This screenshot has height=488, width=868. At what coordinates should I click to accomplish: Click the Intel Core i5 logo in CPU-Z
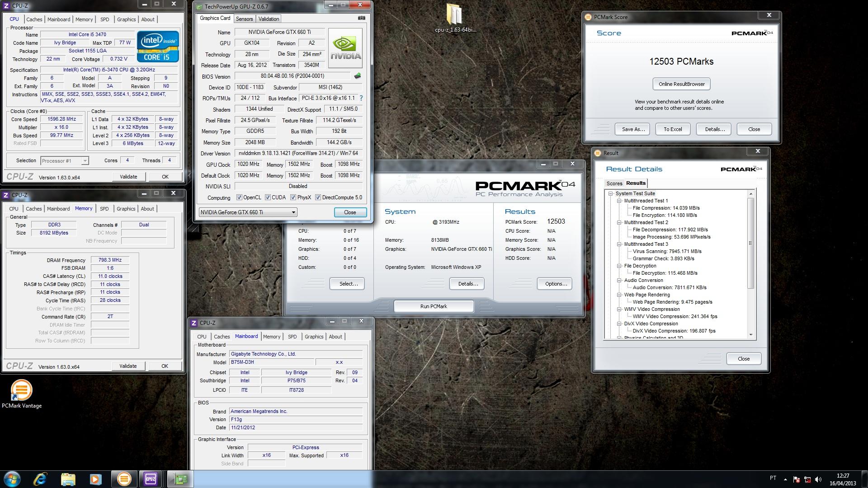(x=158, y=47)
